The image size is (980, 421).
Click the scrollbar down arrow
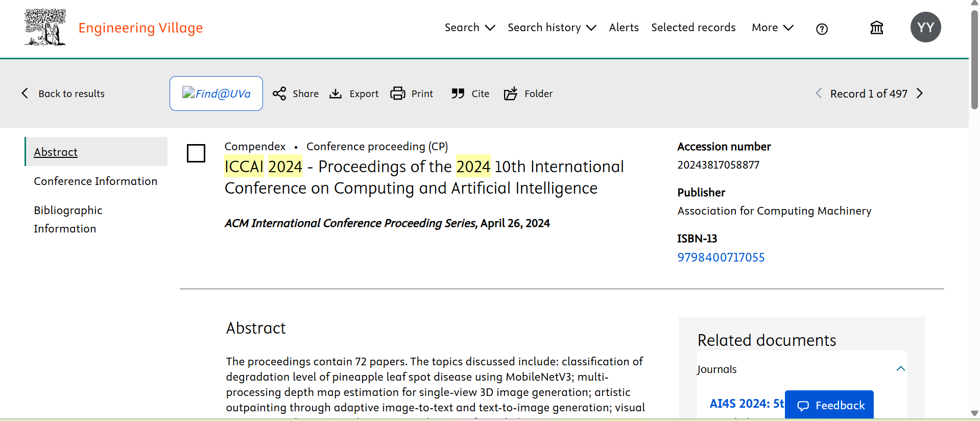point(974,413)
